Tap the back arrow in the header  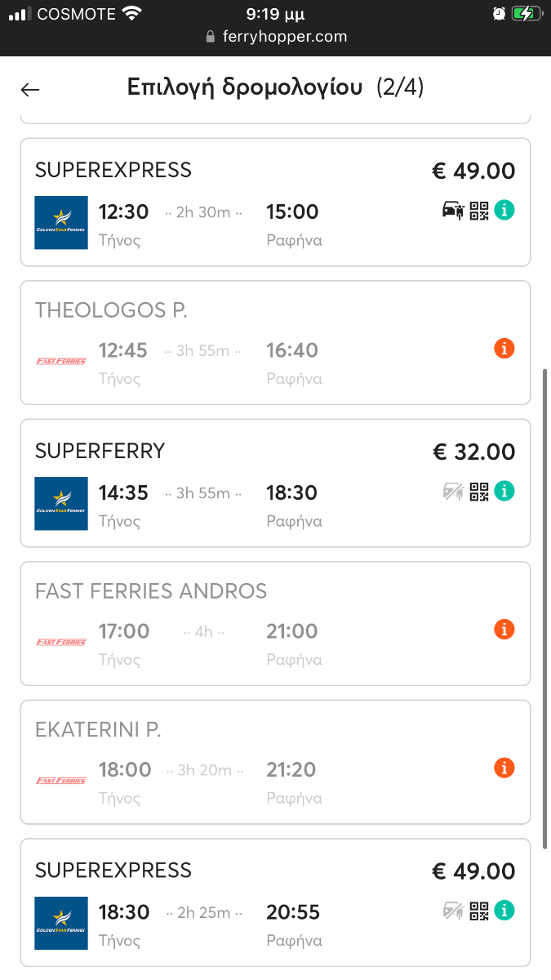coord(30,90)
